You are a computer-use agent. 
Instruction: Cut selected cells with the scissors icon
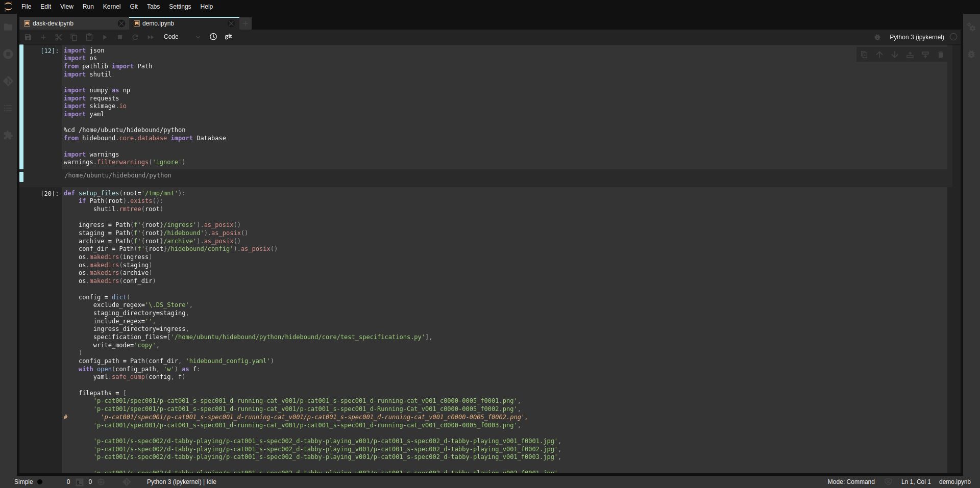(59, 37)
